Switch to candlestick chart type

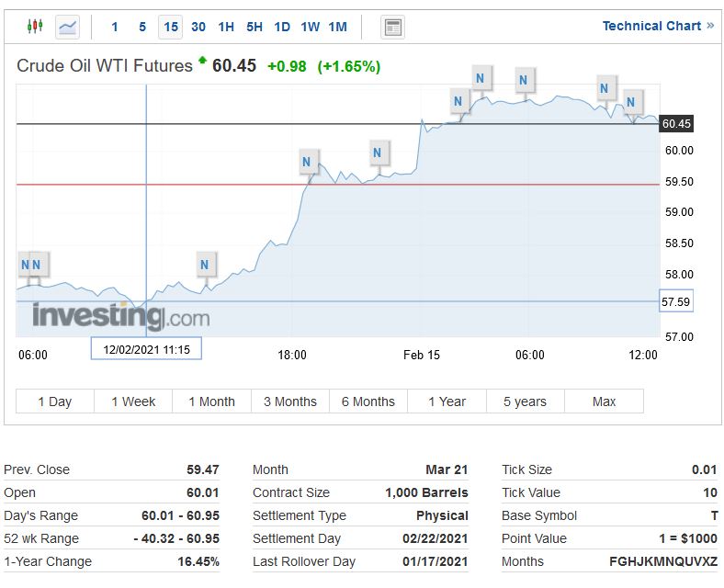click(35, 27)
